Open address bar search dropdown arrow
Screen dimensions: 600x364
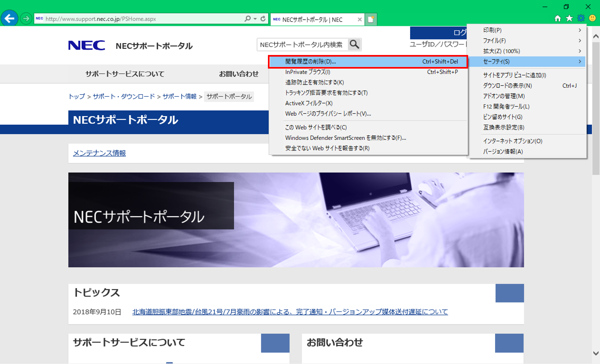[255, 19]
